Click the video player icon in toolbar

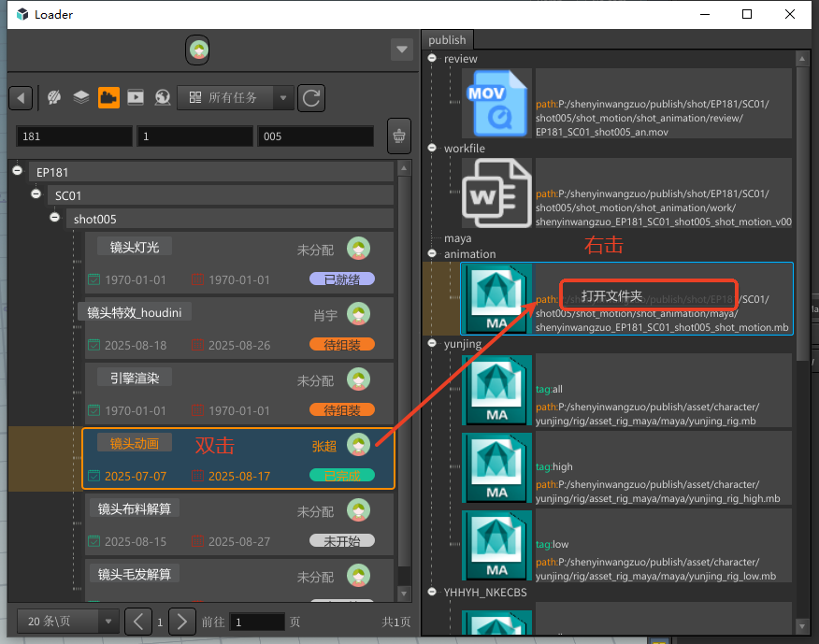[136, 97]
